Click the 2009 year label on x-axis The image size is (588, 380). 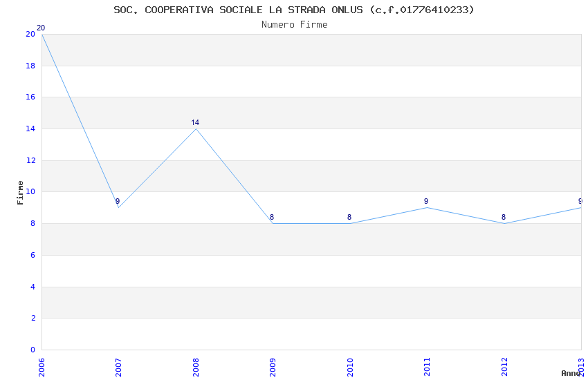coord(273,368)
